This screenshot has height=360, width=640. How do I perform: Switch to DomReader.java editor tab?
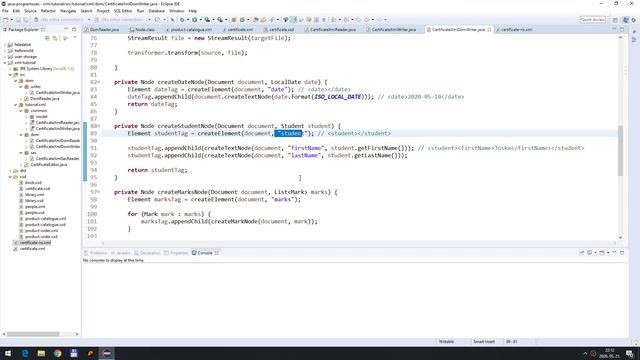[102, 29]
